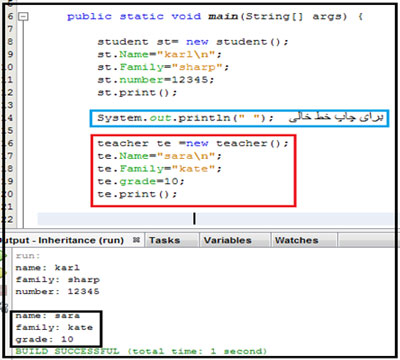Click the 'run:' output line
The width and height of the screenshot is (400, 360).
[28, 256]
